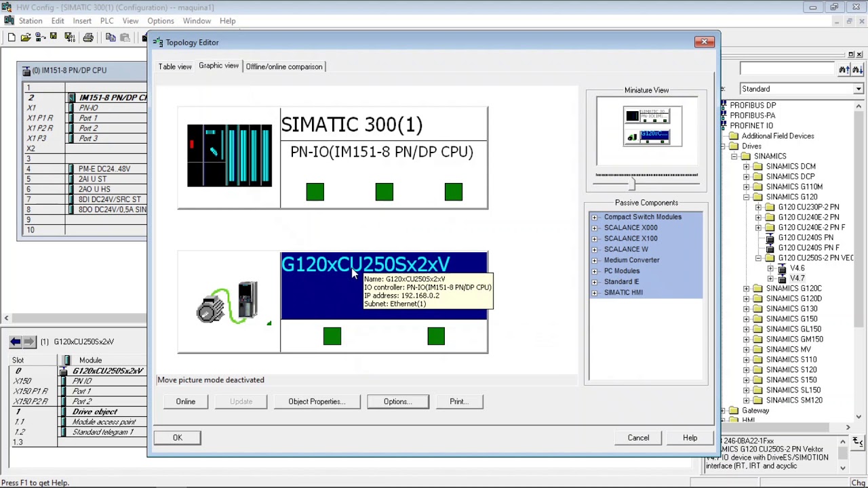Expand Medium Converter passive component
The height and width of the screenshot is (488, 868).
(595, 260)
